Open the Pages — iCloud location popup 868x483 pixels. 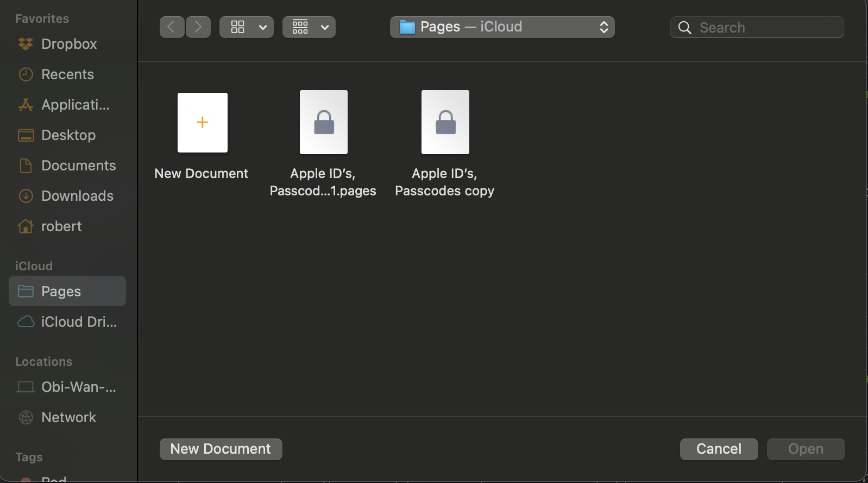(502, 27)
